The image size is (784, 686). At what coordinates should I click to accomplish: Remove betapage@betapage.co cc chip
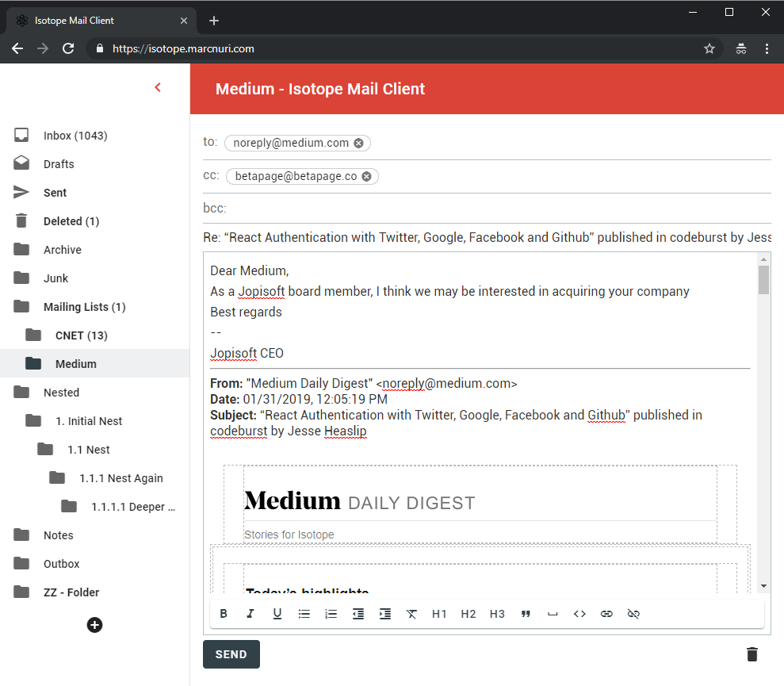366,176
